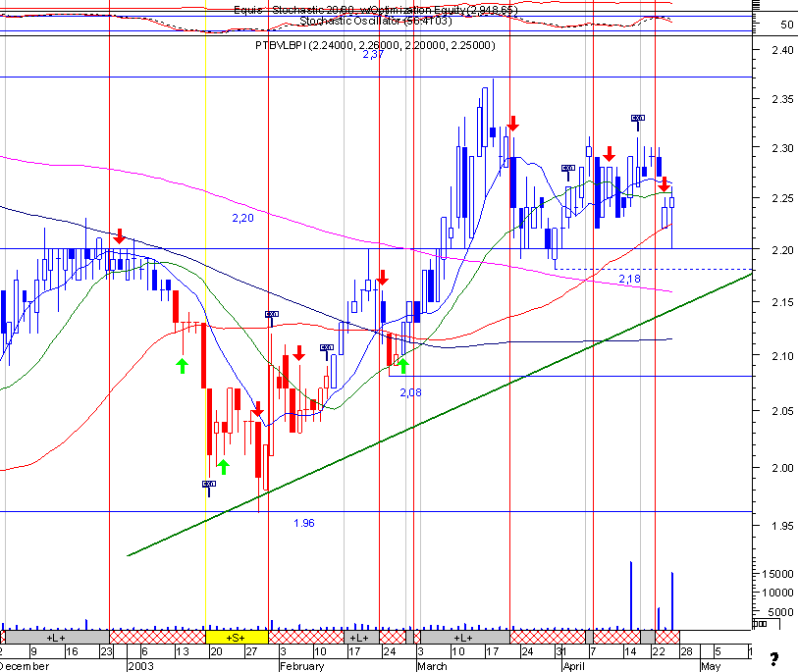Click the 5000 volume axis value
798x672 pixels.
[x=780, y=612]
